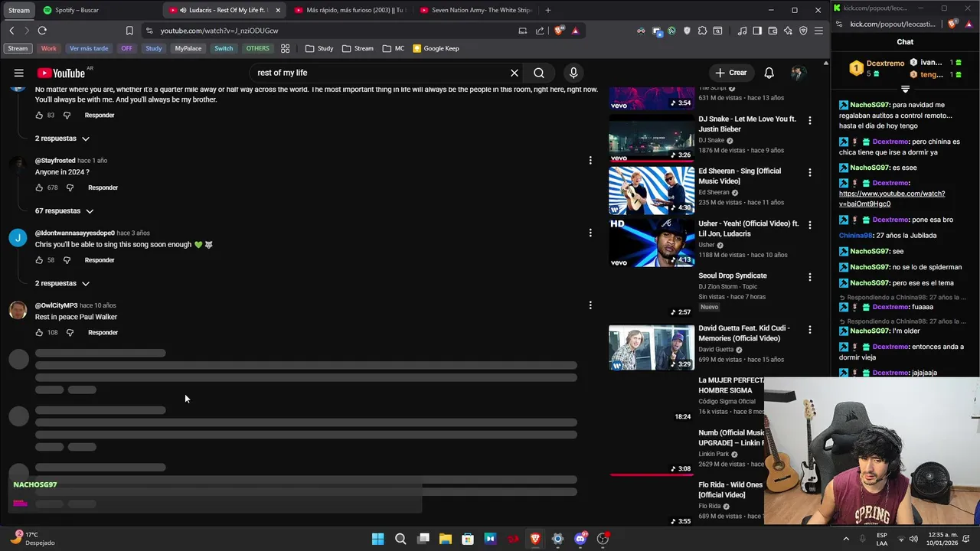Open the YouTube account avatar menu

point(798,73)
